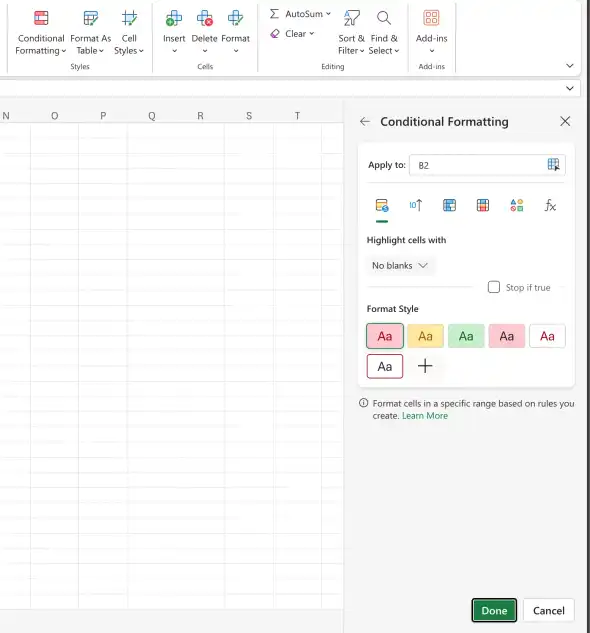Open the Add-ins button
This screenshot has height=633, width=590.
coord(431,33)
